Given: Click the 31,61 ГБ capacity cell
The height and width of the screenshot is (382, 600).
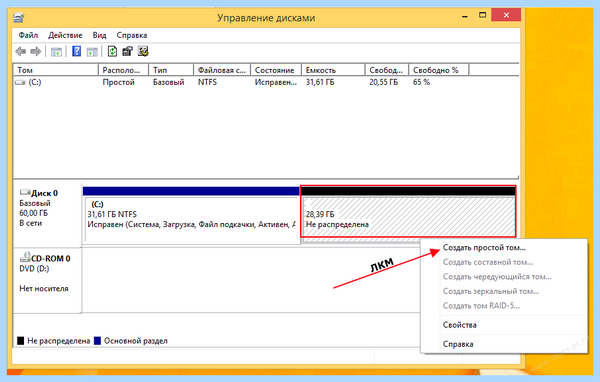Looking at the screenshot, I should pos(320,82).
